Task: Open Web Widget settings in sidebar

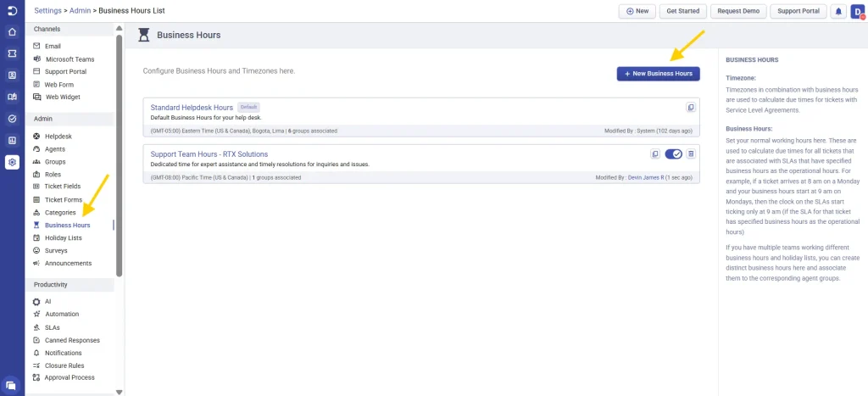Action: (x=63, y=97)
